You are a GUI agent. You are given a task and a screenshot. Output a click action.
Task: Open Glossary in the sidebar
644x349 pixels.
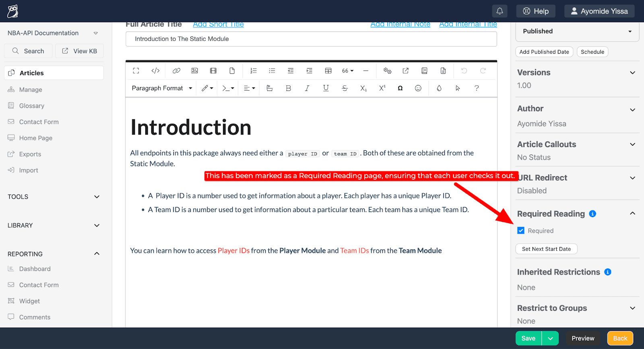31,106
